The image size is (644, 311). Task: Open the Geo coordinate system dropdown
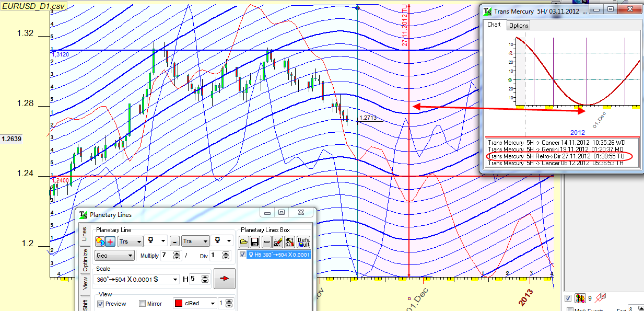[x=114, y=256]
